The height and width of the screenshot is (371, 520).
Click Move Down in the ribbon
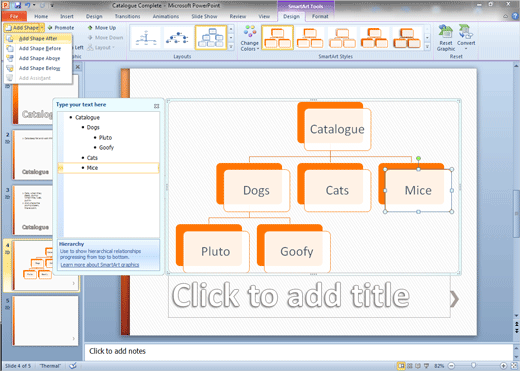point(105,38)
